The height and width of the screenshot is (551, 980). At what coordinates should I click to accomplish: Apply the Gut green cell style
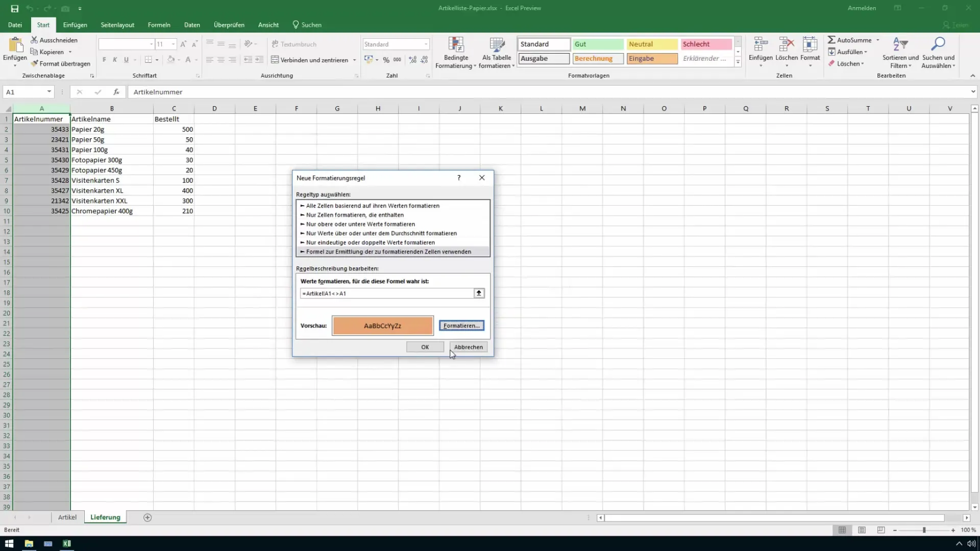click(598, 44)
